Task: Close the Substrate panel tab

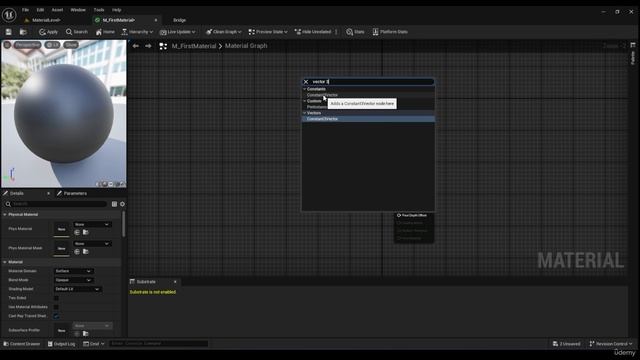Action: click(175, 282)
